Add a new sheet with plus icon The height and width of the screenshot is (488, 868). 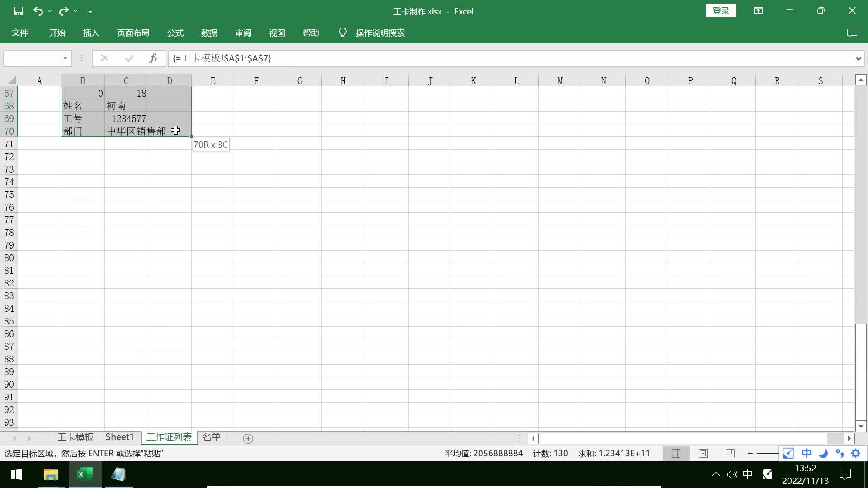point(248,438)
